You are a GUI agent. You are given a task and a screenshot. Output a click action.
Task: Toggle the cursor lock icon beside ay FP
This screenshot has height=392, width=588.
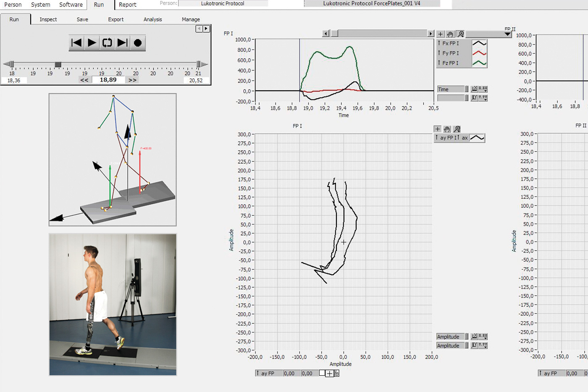tap(337, 373)
